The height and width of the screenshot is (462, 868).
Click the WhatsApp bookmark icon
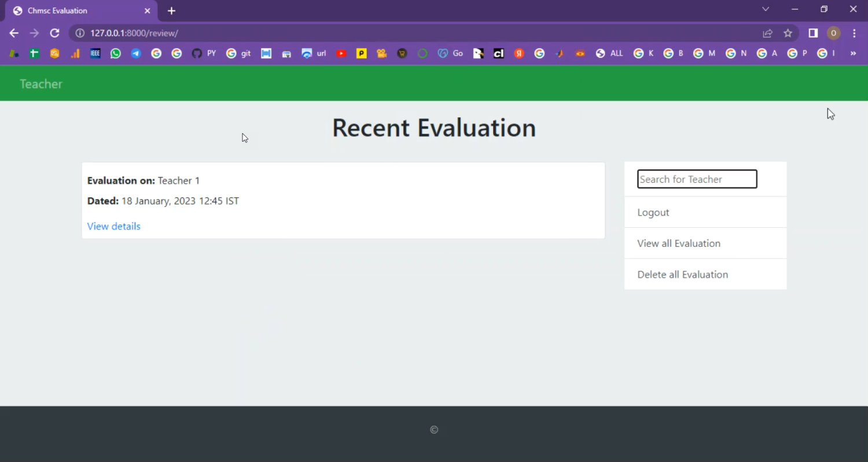click(x=116, y=53)
